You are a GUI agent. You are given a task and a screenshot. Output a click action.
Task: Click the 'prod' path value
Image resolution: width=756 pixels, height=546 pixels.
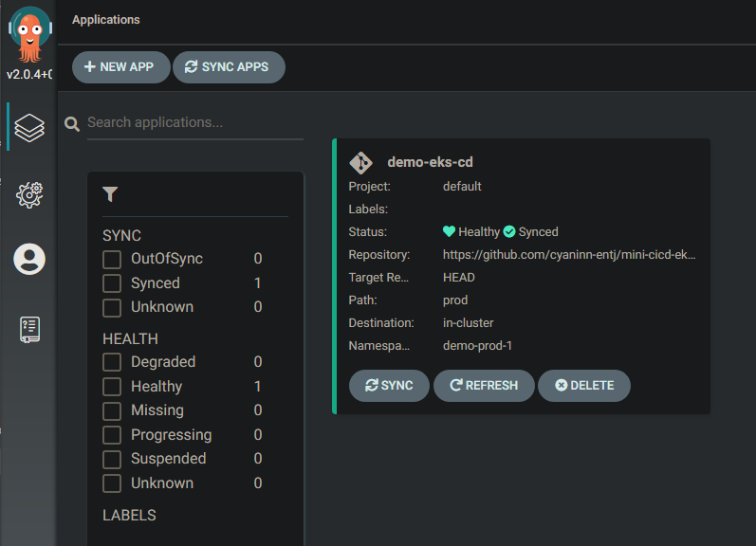(x=455, y=300)
